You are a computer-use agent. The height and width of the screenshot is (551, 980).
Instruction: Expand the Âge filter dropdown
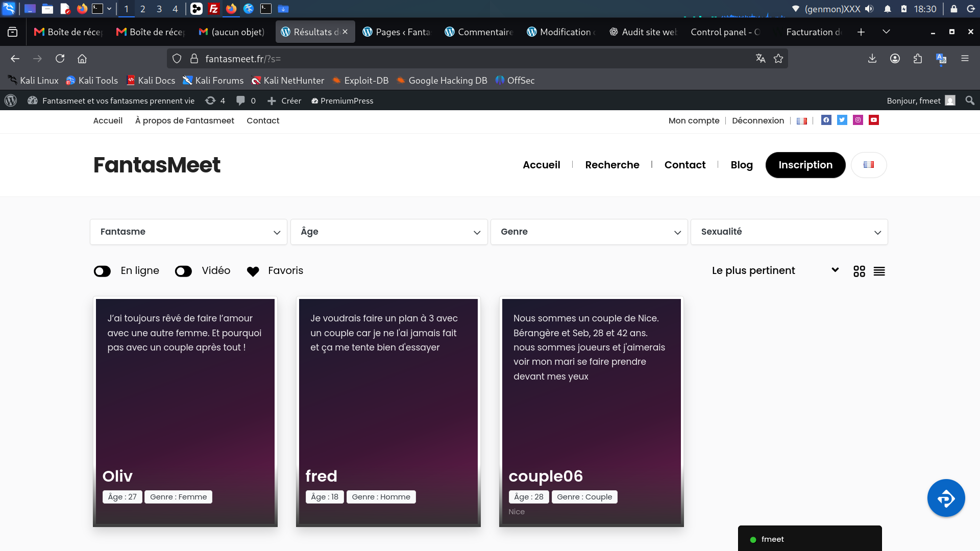[389, 232]
